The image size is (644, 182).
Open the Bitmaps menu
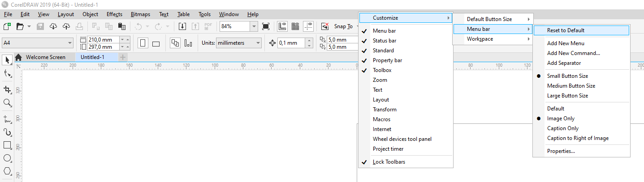[x=140, y=14]
